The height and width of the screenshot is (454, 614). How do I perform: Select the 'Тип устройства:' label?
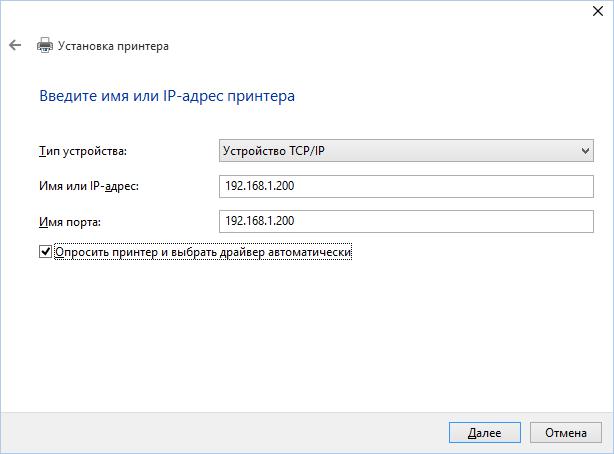click(83, 152)
